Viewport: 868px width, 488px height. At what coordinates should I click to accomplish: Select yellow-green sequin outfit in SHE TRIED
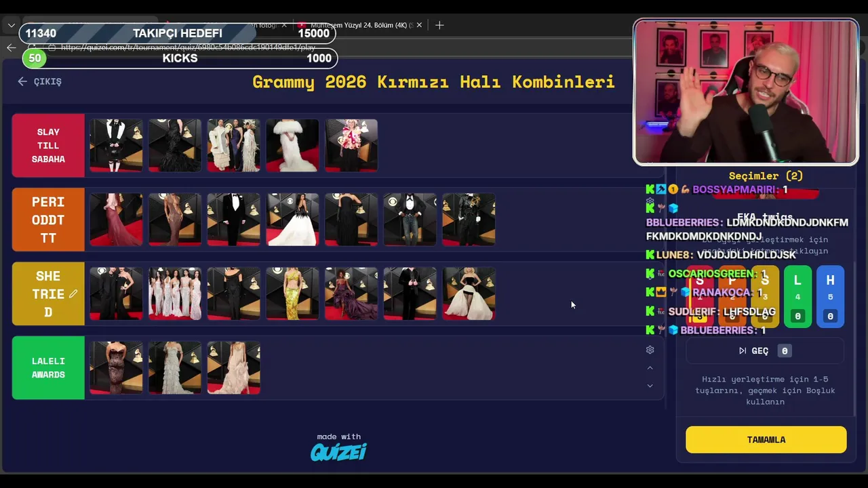(292, 293)
